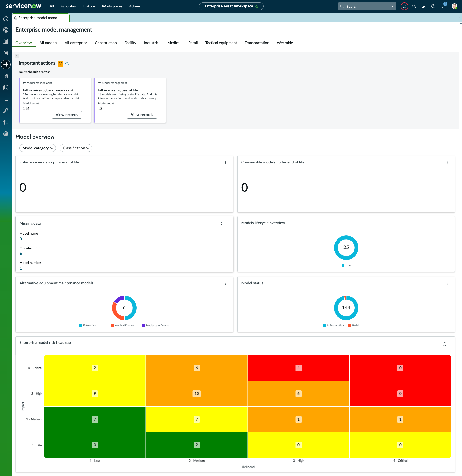
Task: View records for missing useful life
Action: (142, 115)
